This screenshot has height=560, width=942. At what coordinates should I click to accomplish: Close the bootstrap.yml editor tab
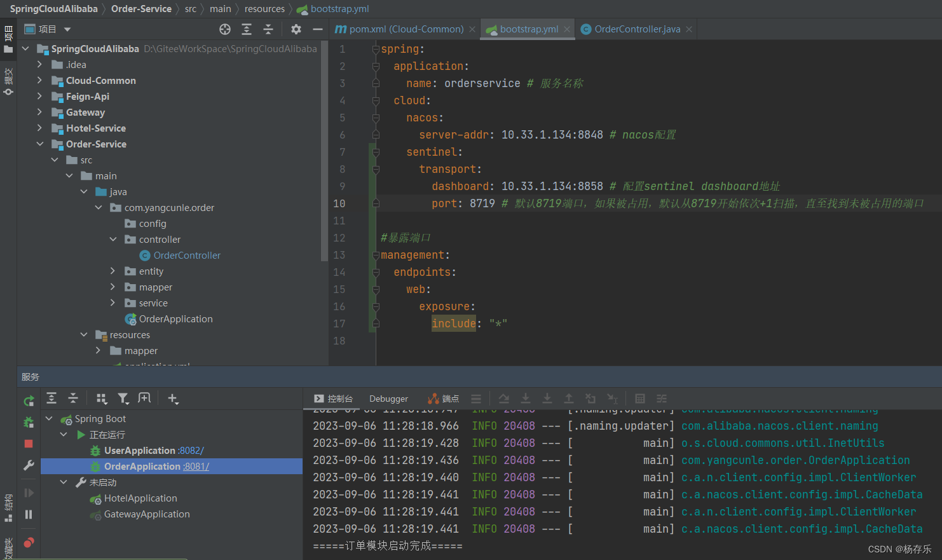tap(567, 29)
